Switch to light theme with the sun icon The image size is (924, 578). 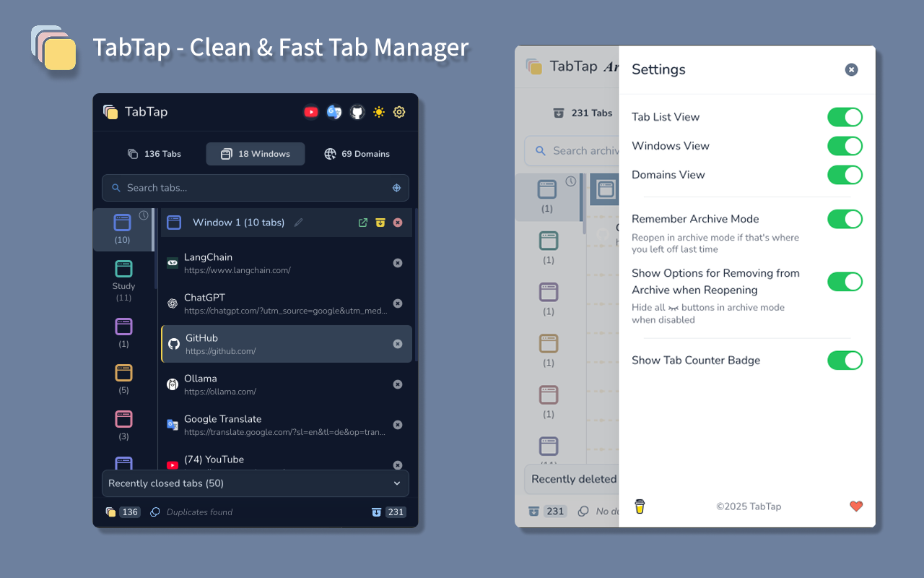[x=378, y=112]
